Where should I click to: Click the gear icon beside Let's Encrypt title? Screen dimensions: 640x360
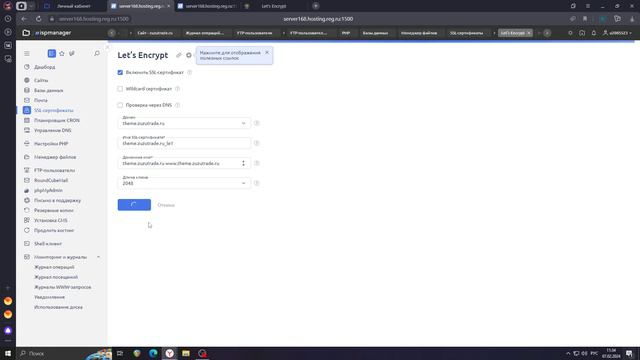coord(189,55)
